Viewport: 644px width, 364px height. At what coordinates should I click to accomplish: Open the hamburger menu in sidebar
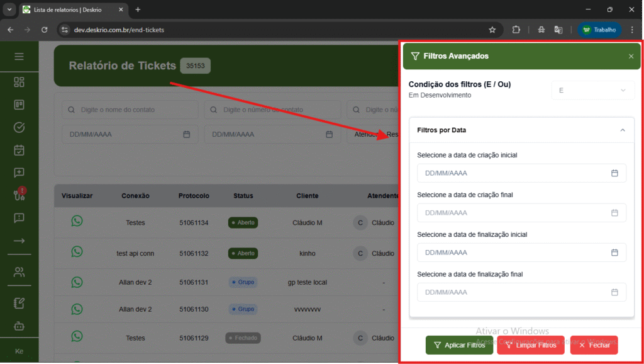(19, 57)
